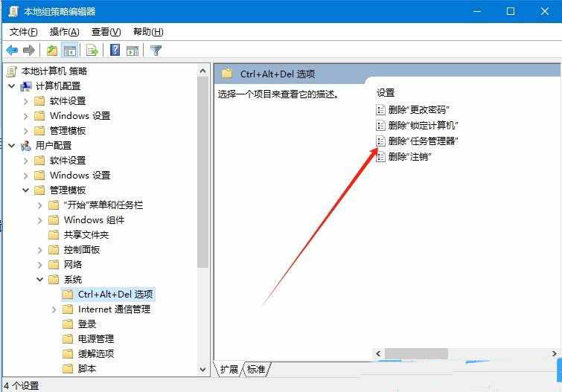Open the 操作(A) menu
The image size is (562, 392).
[64, 32]
